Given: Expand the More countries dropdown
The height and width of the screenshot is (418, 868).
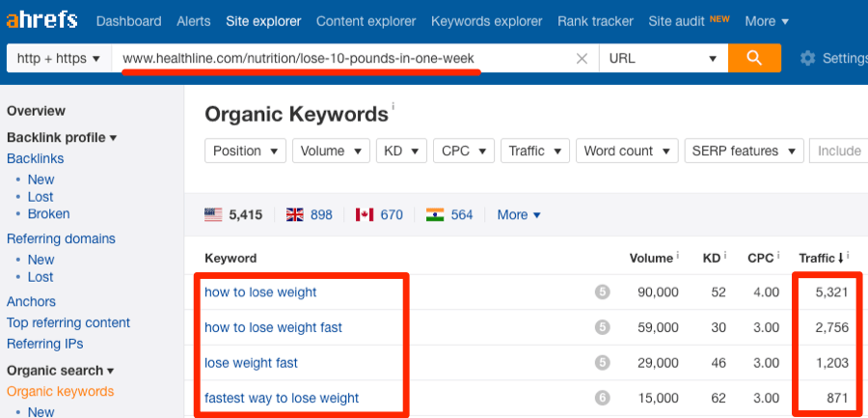Looking at the screenshot, I should 519,214.
